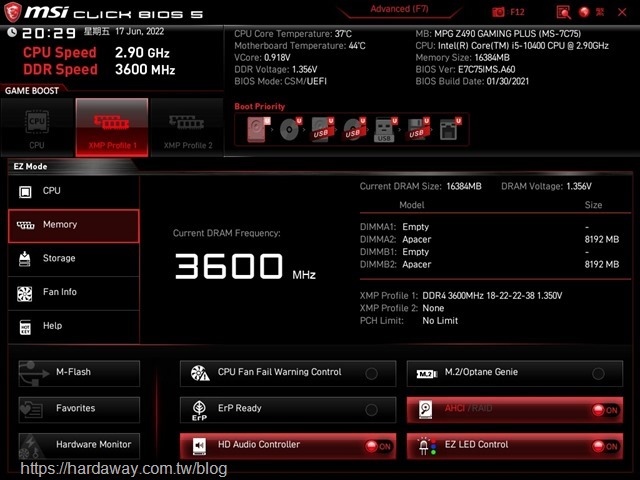Click the DIMMA2 Apacer memory row
Image resolution: width=640 pixels, height=480 pixels.
pyautogui.click(x=489, y=240)
